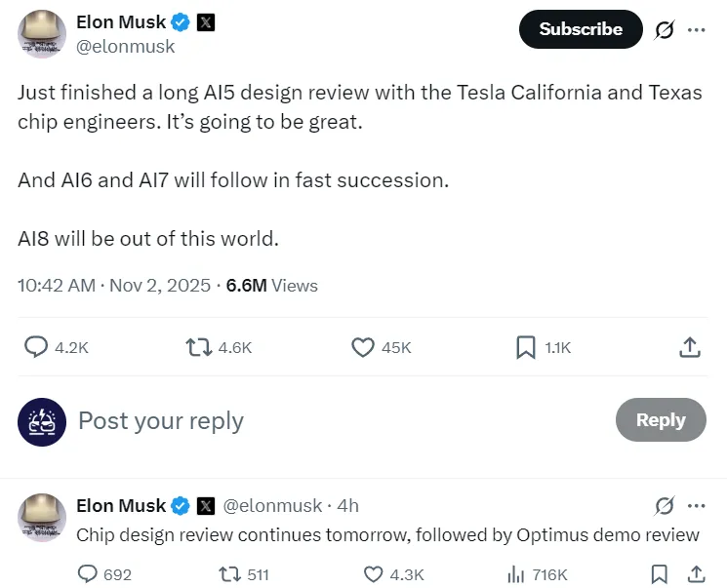View the 6.6M Views analytics

pos(271,286)
